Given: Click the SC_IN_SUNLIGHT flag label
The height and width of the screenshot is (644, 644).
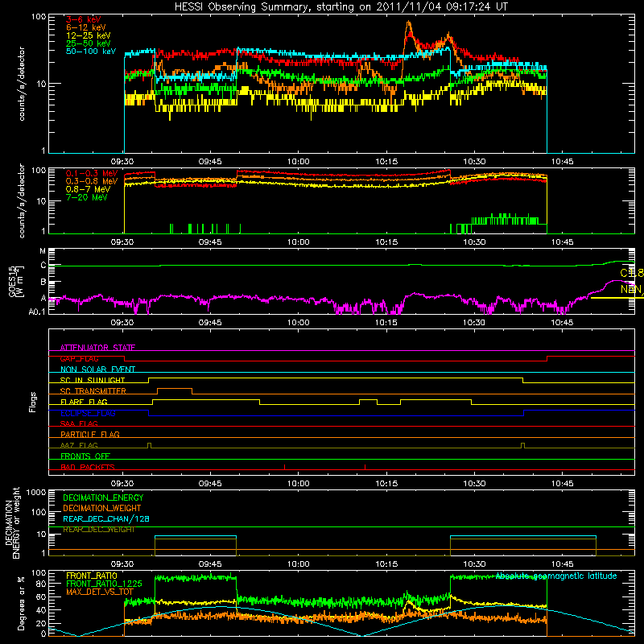Looking at the screenshot, I should point(93,380).
